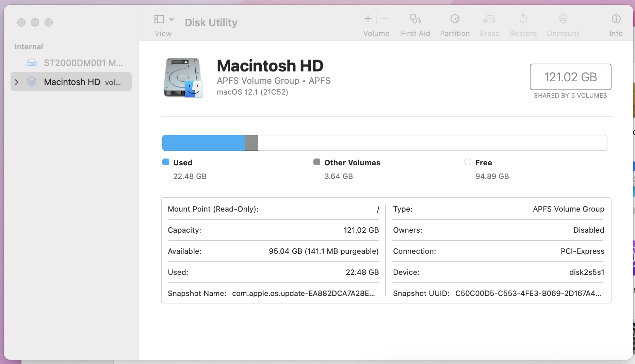Click the 95.04 GB (141.1 MB purgeable) value

click(x=324, y=251)
